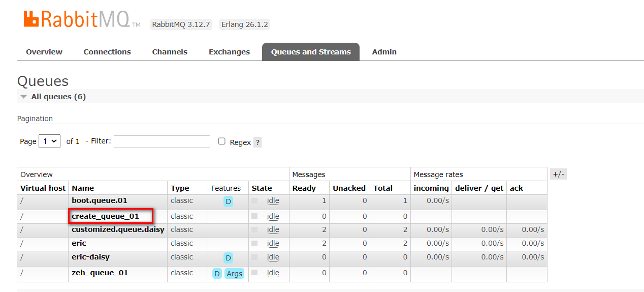
Task: Open customized.queue.daisy queue details
Action: [118, 229]
